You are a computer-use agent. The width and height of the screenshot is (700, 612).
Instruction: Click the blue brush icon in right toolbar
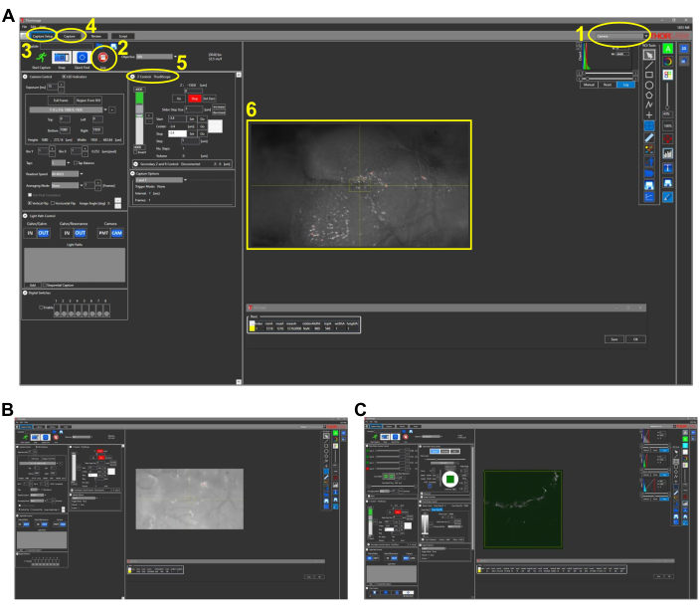pos(668,197)
